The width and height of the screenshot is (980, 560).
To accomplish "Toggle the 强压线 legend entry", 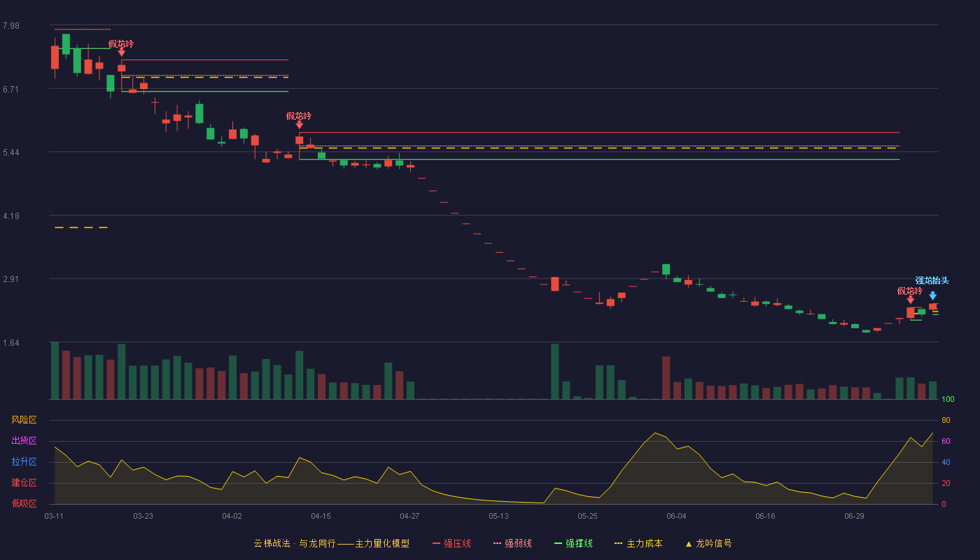I will tap(452, 543).
